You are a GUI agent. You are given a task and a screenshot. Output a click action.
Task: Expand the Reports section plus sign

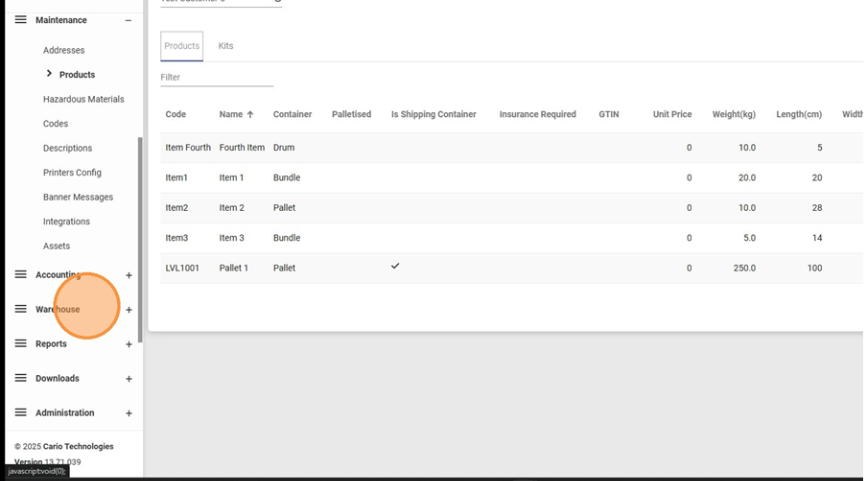pos(128,344)
